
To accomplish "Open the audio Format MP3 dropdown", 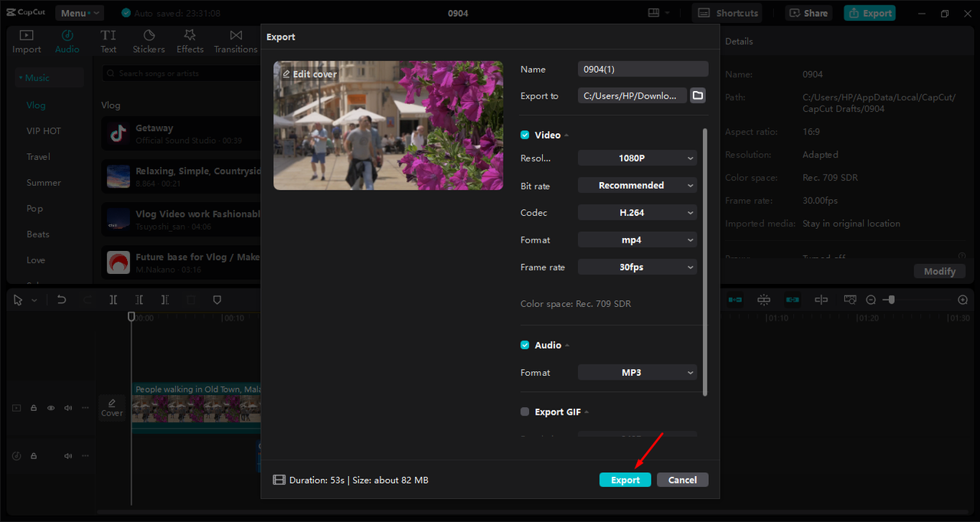I will tap(637, 373).
